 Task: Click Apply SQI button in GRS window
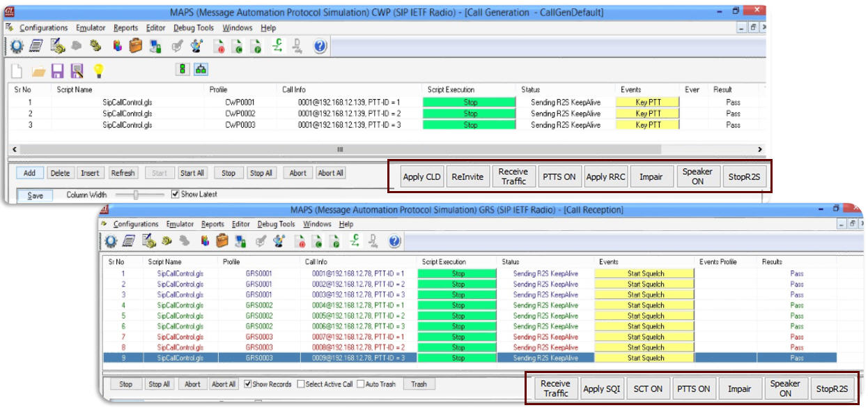point(601,389)
